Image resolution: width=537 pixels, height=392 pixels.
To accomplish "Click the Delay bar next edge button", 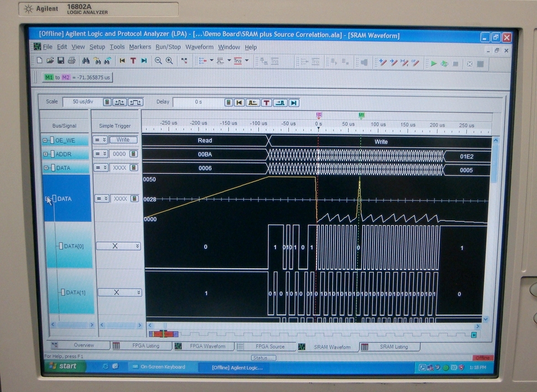I will [x=280, y=103].
